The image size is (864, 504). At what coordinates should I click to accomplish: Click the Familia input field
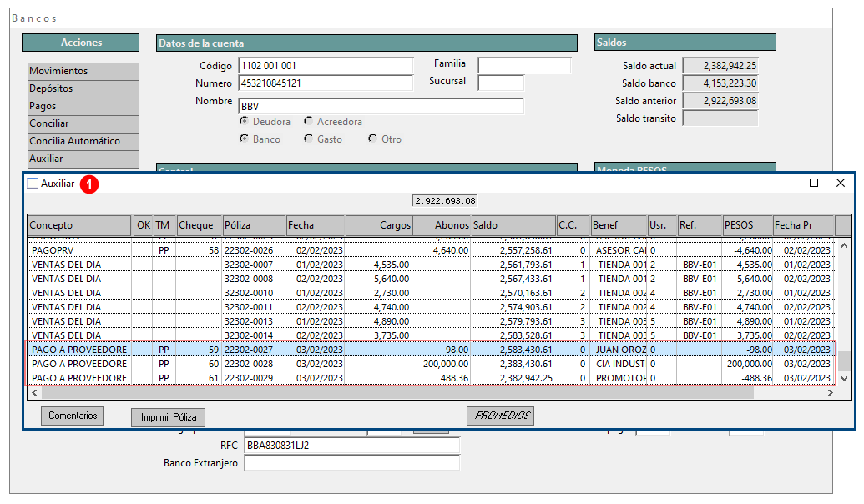pos(524,66)
